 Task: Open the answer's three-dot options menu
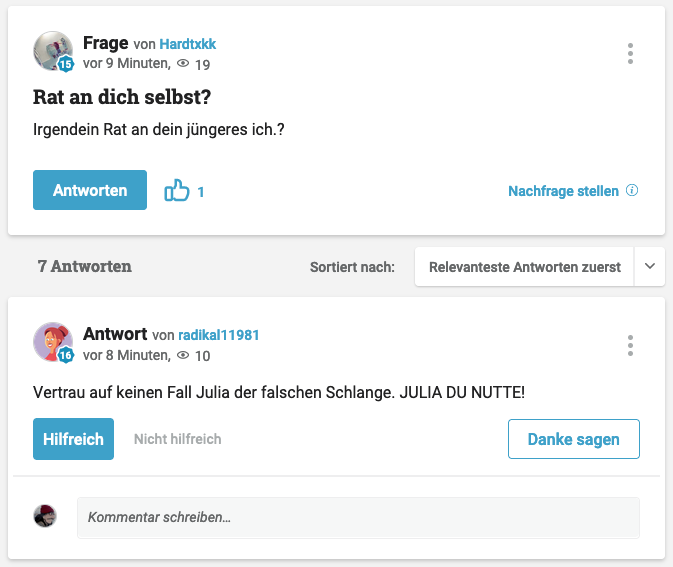pos(630,346)
